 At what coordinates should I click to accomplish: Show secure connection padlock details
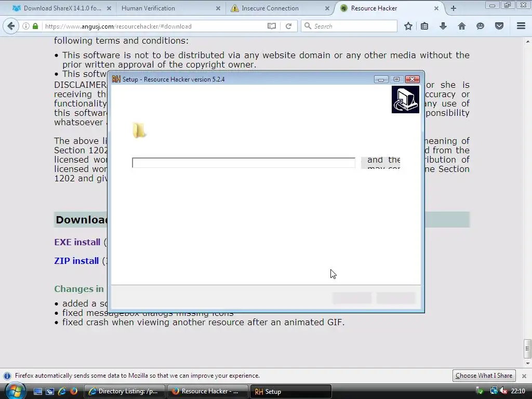pyautogui.click(x=35, y=26)
